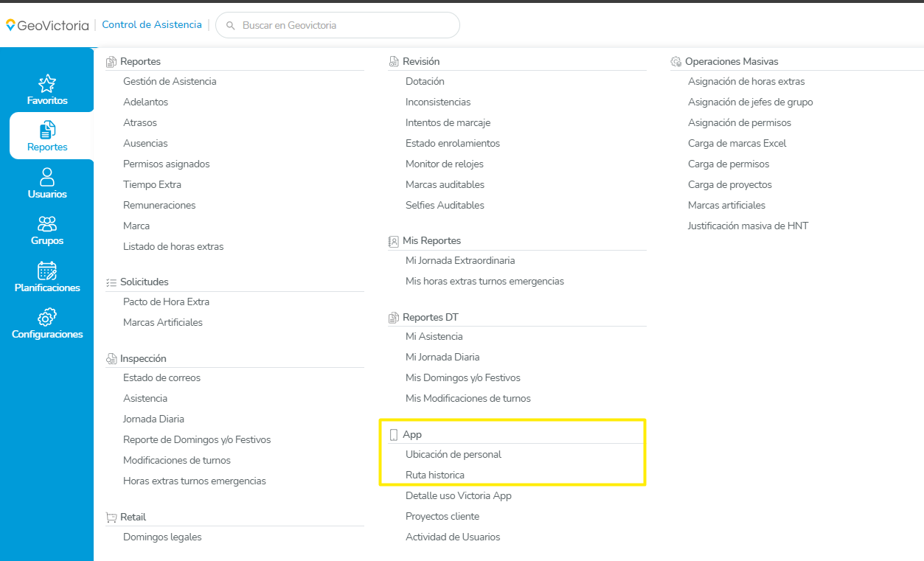Select Ruta historica under App
Screen dimensions: 924x561
pyautogui.click(x=435, y=475)
